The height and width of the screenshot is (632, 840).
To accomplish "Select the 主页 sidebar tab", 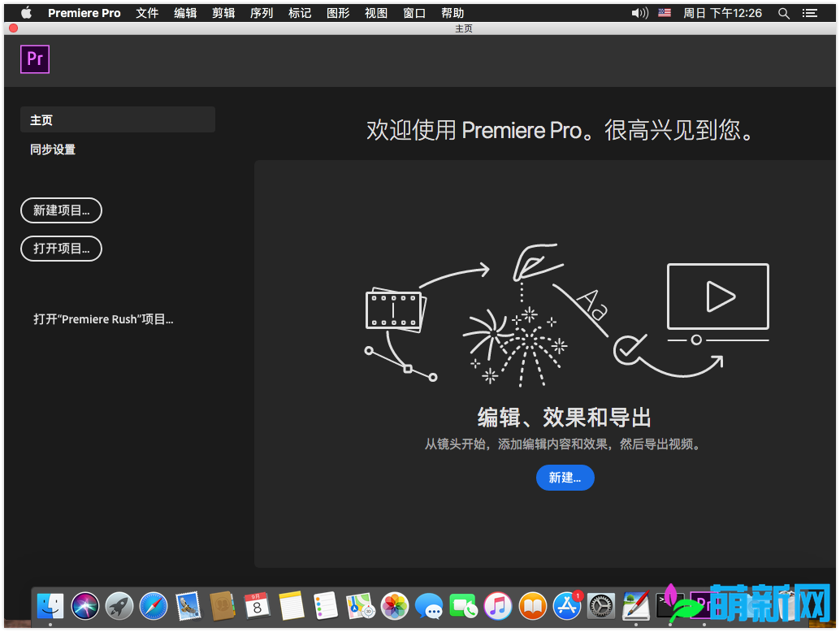I will coord(118,119).
